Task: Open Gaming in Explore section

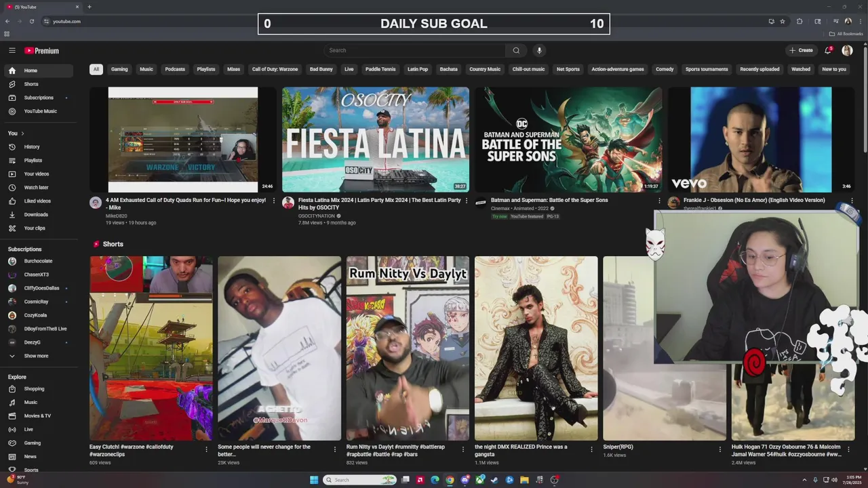Action: 38,443
